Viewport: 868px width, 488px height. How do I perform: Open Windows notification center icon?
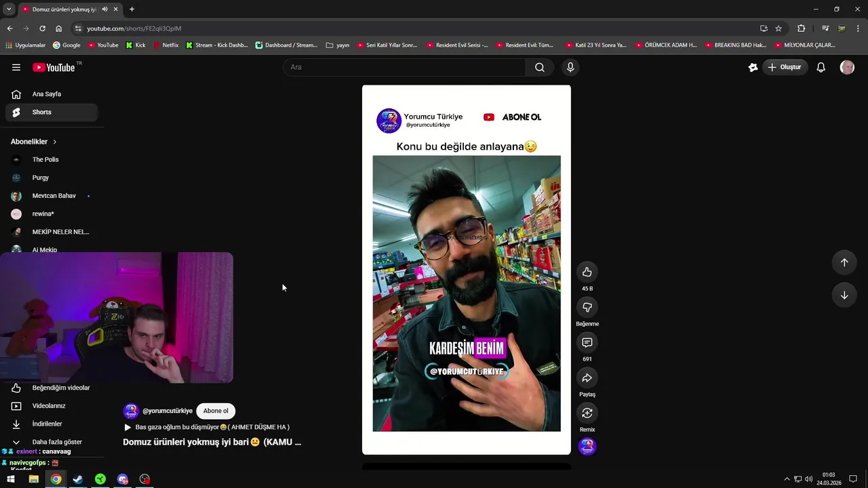[853, 479]
